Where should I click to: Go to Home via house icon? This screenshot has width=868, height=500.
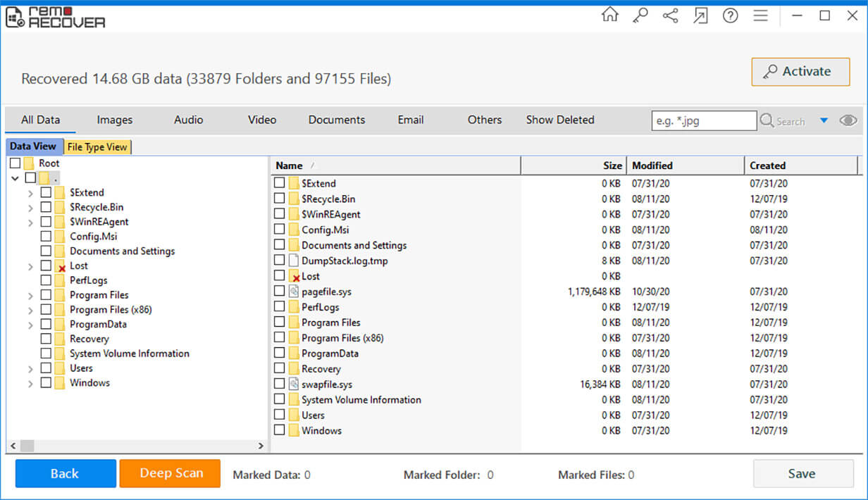[x=609, y=15]
